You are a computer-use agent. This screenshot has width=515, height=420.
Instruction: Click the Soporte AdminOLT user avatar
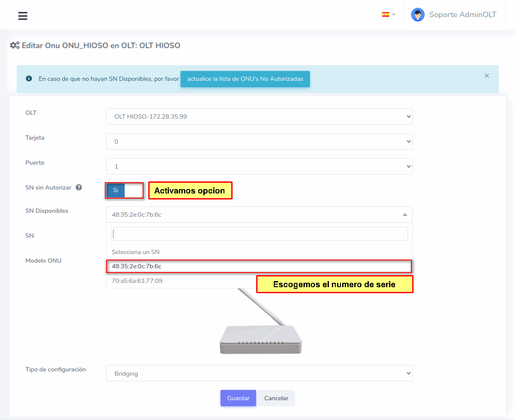coord(417,15)
